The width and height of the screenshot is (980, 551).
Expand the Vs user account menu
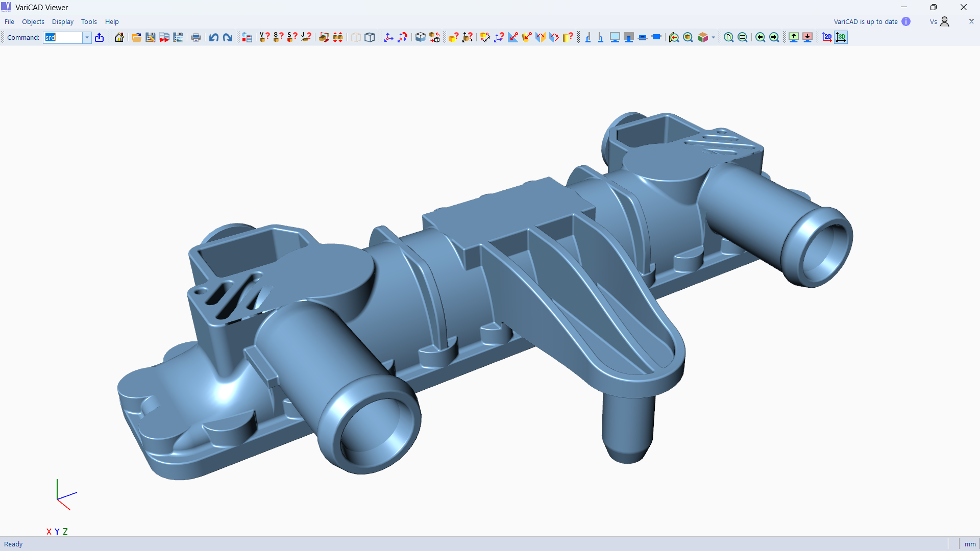tap(941, 21)
